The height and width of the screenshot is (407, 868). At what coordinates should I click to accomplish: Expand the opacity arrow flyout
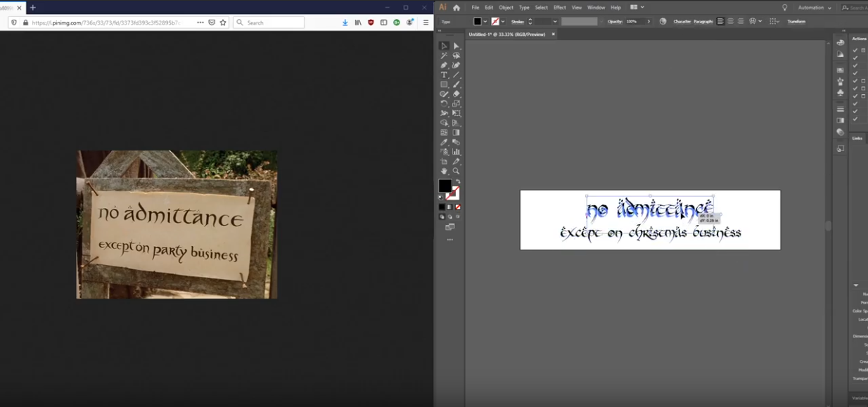[649, 22]
